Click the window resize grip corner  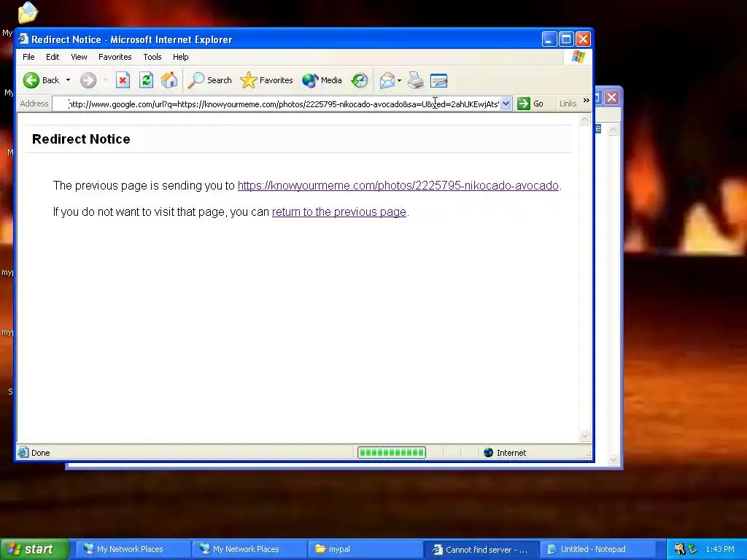point(587,455)
